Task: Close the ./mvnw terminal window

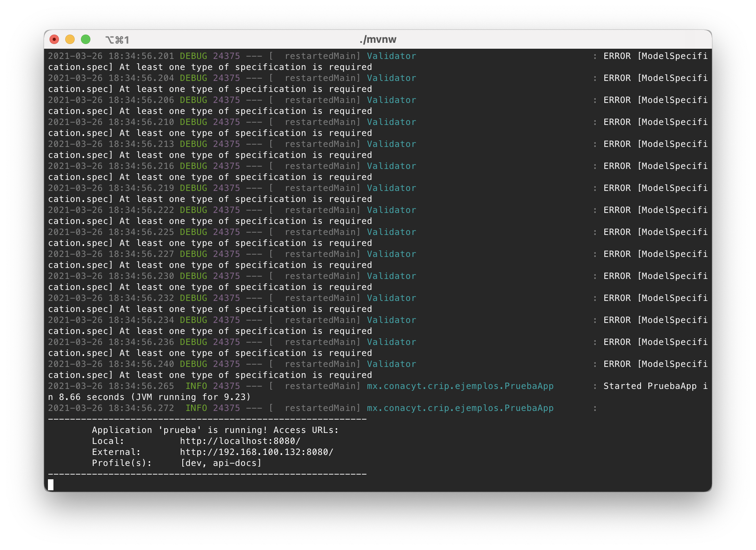Action: pos(54,39)
